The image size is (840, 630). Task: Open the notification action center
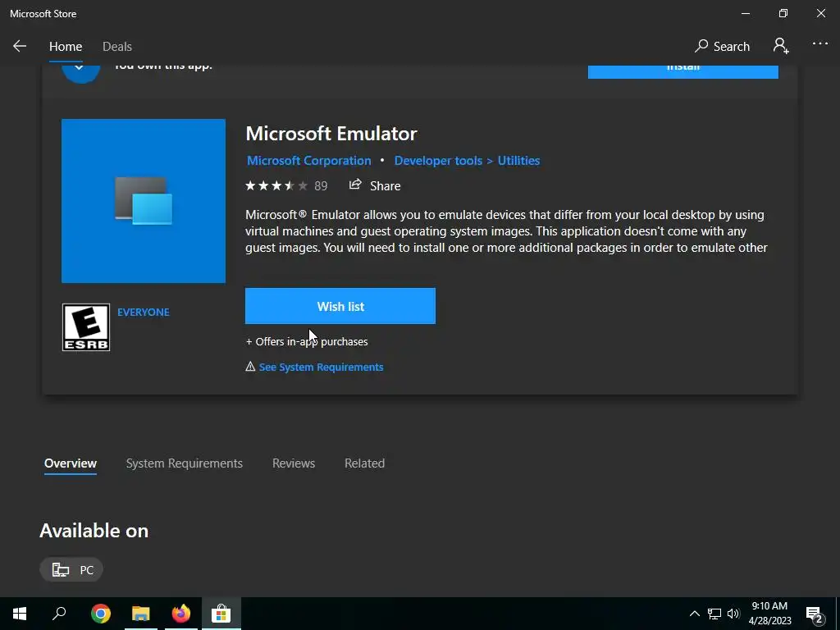coord(815,614)
